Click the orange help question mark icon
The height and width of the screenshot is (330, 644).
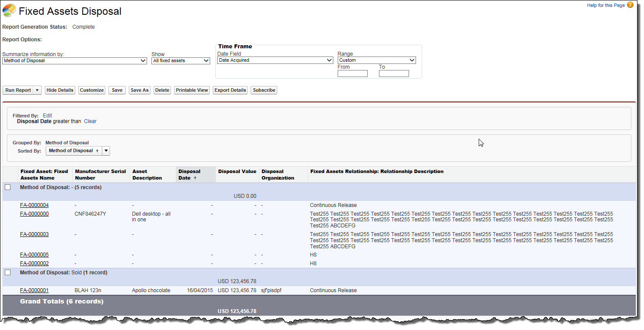click(630, 4)
